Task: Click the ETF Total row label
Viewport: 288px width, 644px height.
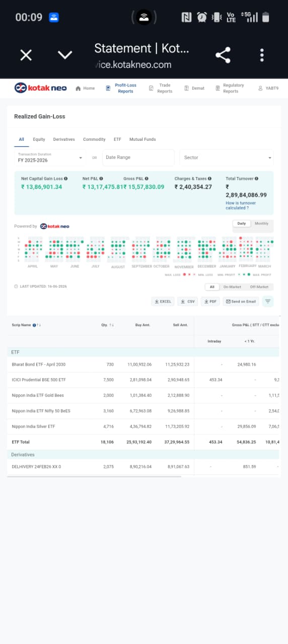Action: (21, 442)
